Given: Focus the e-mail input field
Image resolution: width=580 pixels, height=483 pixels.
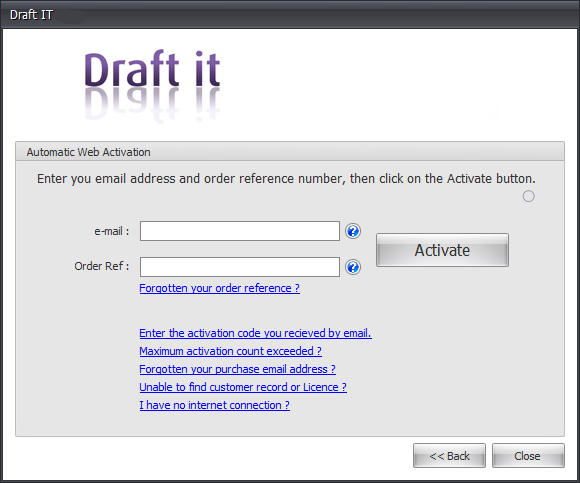Looking at the screenshot, I should 240,231.
